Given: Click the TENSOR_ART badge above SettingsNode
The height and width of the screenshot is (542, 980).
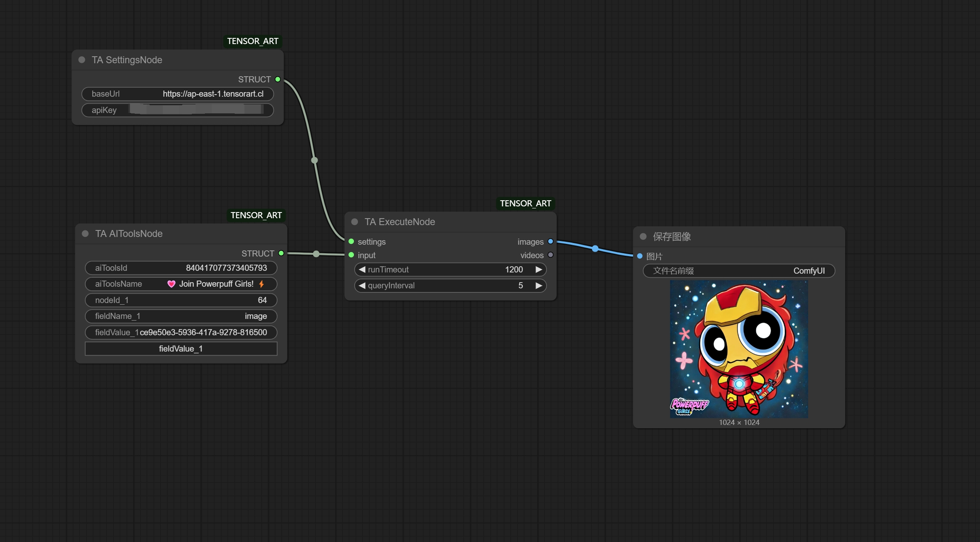Looking at the screenshot, I should (253, 41).
